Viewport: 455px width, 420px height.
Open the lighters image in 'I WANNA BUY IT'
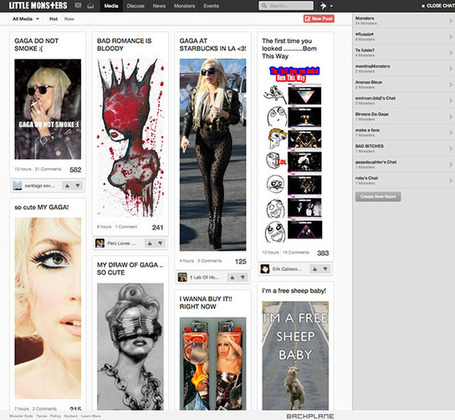click(213, 363)
